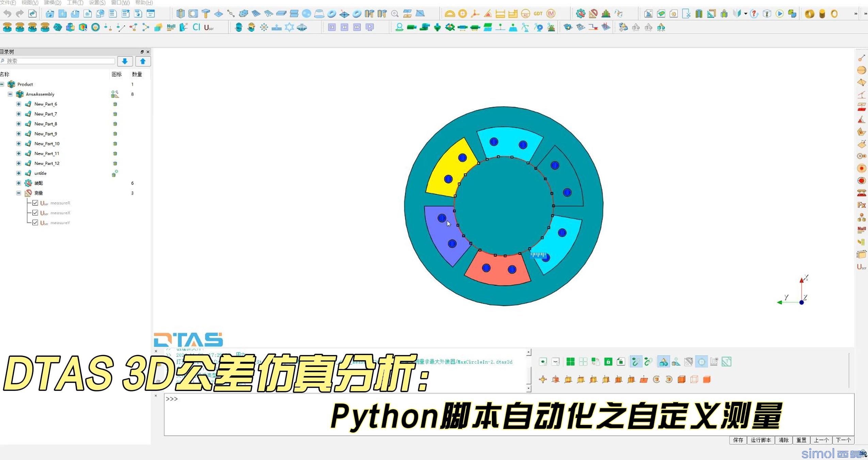Click the User icon in right sidebar
This screenshot has height=460, width=868.
(862, 267)
